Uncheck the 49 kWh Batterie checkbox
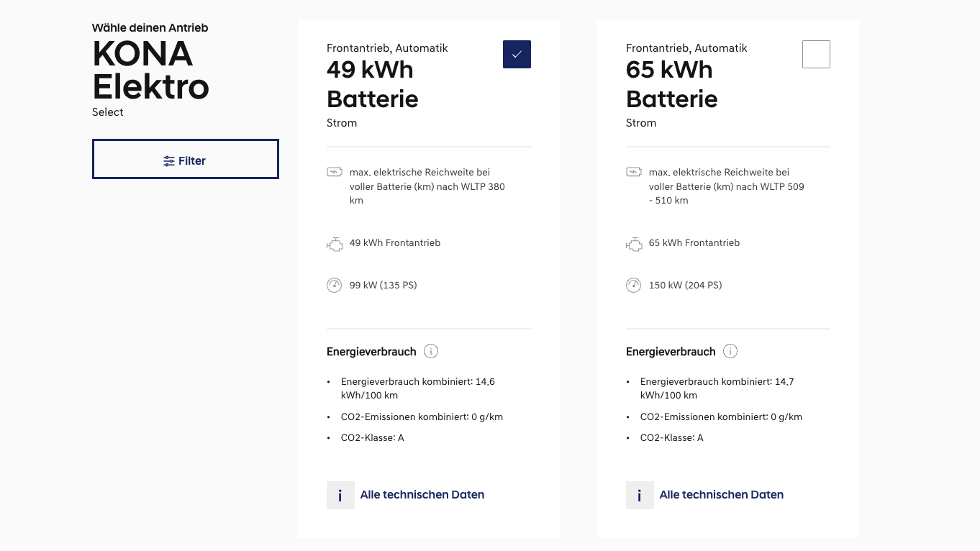 [x=517, y=55]
